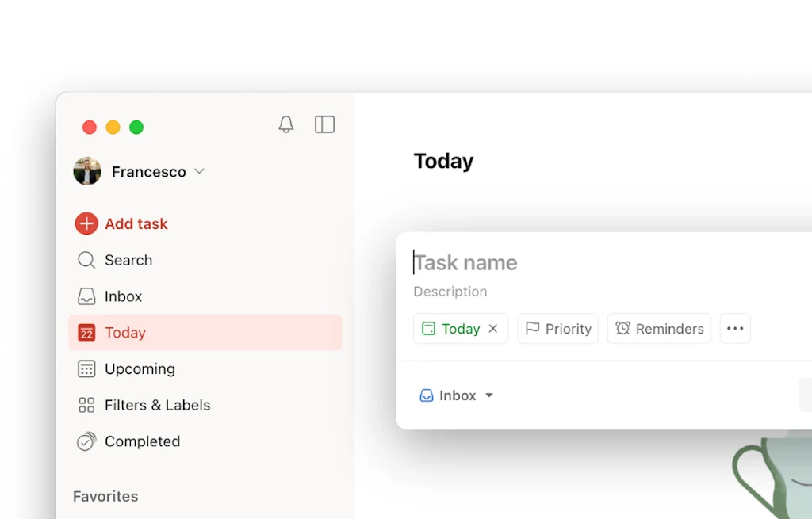The height and width of the screenshot is (519, 812).
Task: Go to the Upcoming view
Action: pyautogui.click(x=140, y=368)
